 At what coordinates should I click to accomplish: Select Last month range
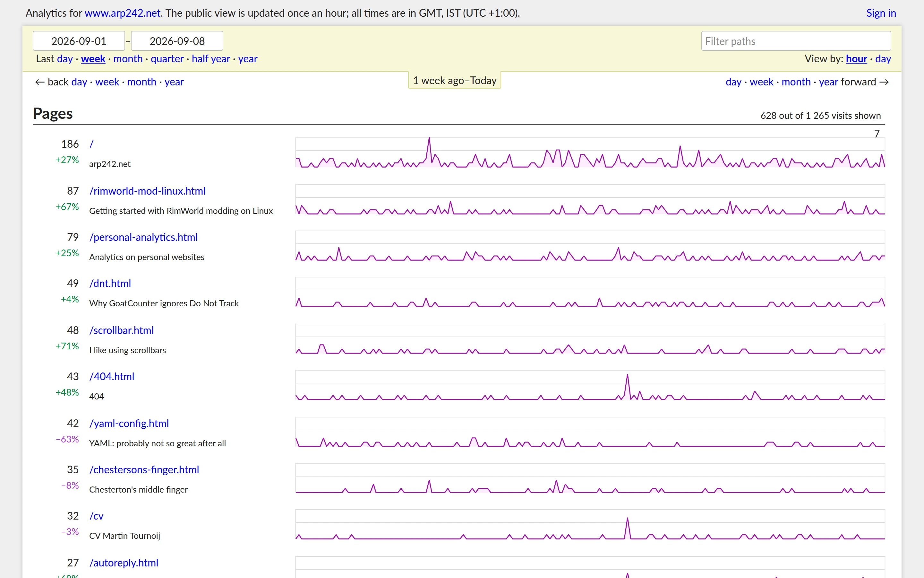tap(128, 59)
